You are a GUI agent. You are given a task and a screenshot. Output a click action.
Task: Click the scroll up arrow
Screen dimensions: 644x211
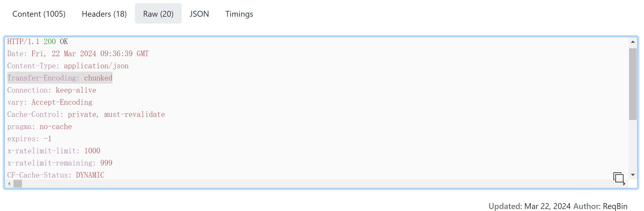coord(633,42)
